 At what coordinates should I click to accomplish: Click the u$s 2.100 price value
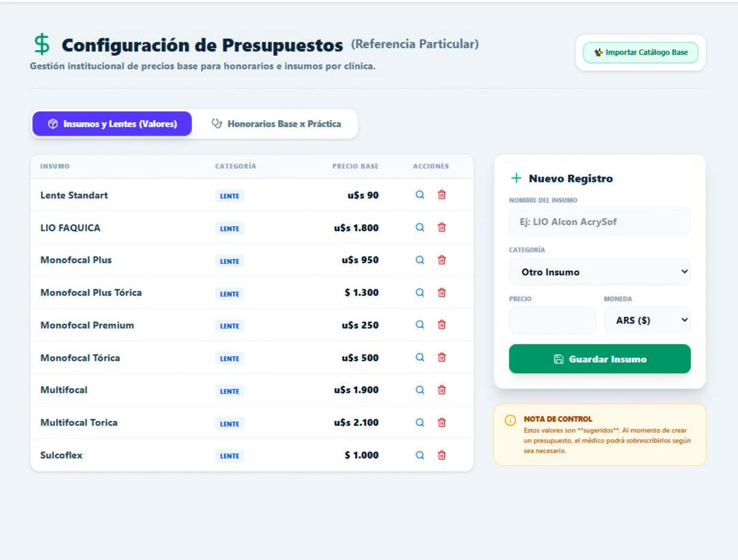tap(356, 423)
